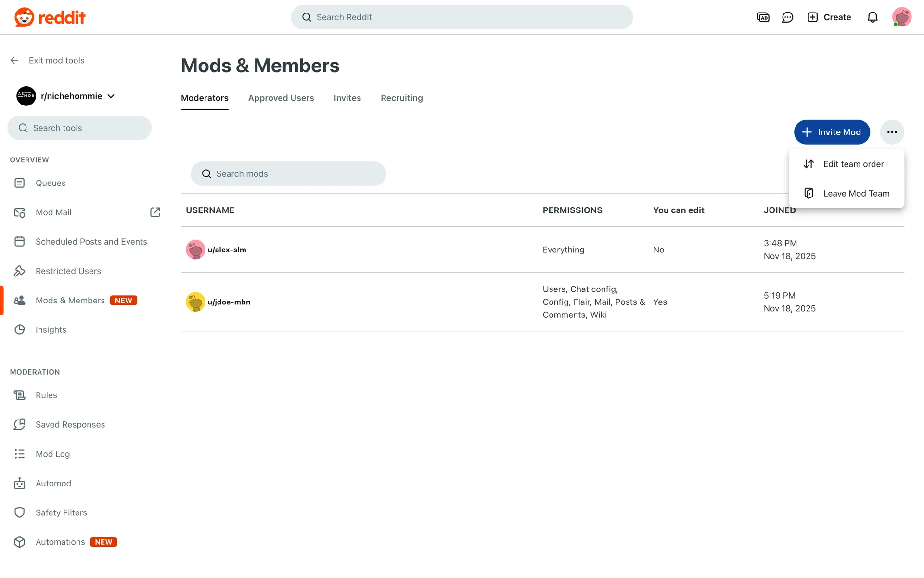Screen dimensions: 924x578
Task: Switch to the Approved Users tab
Action: pyautogui.click(x=281, y=98)
